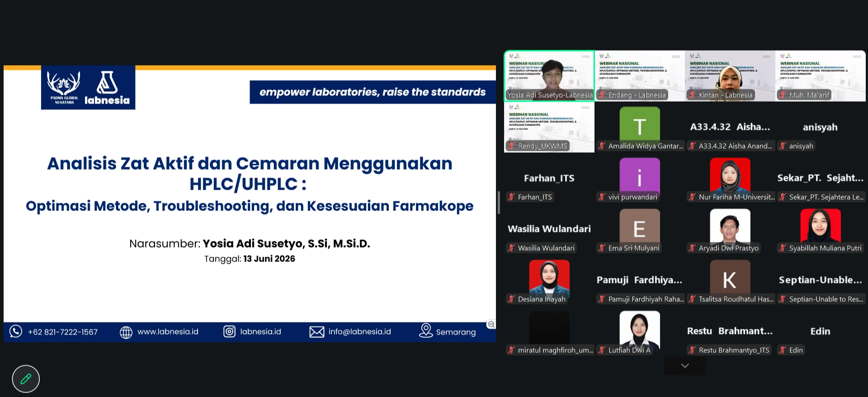This screenshot has height=397, width=868.
Task: Click the green pencil annotate button
Action: (26, 378)
